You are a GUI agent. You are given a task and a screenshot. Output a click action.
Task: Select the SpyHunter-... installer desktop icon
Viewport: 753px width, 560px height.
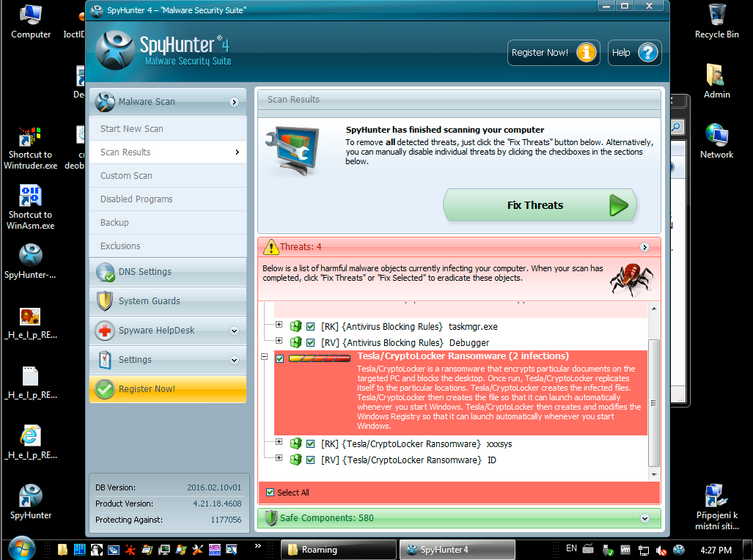click(x=30, y=261)
